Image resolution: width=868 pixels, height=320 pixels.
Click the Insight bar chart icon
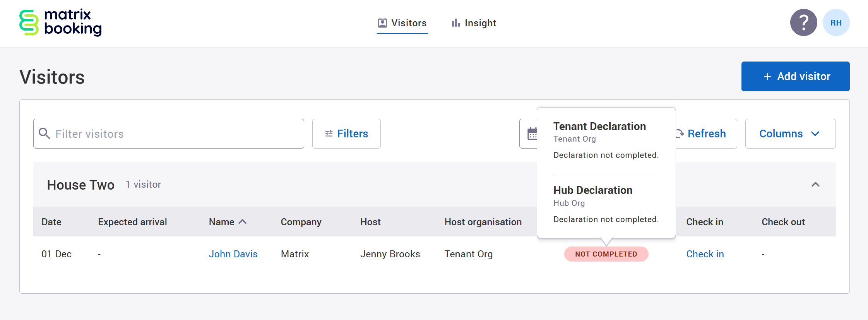(x=456, y=23)
